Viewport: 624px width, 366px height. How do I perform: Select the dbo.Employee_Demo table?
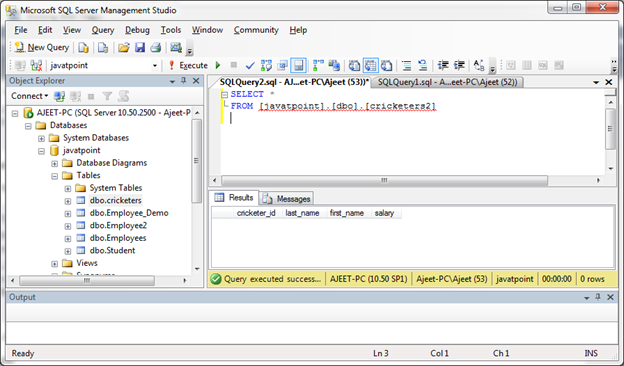pos(129,213)
